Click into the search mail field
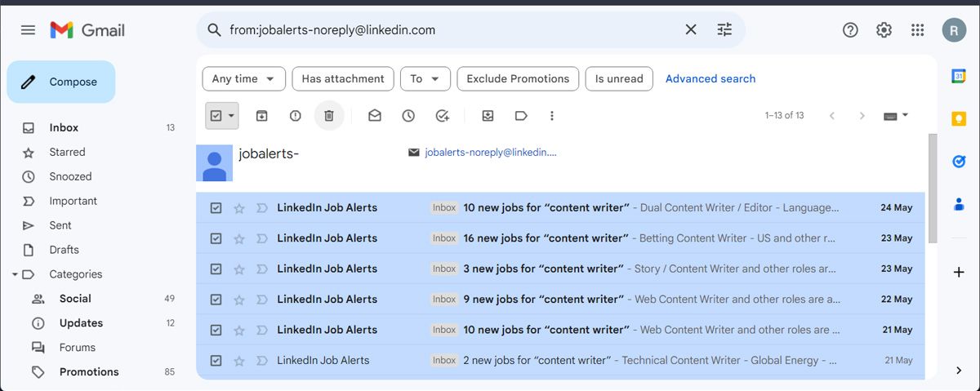 pos(449,30)
